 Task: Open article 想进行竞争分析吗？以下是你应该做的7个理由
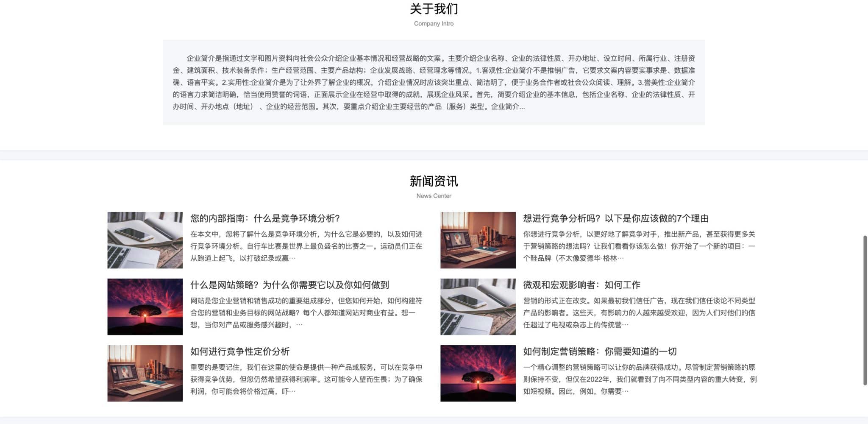click(x=616, y=218)
